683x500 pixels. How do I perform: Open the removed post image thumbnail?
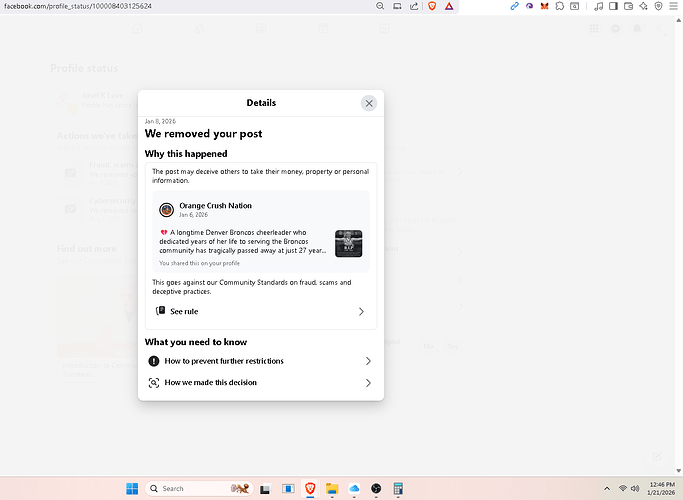(x=348, y=243)
